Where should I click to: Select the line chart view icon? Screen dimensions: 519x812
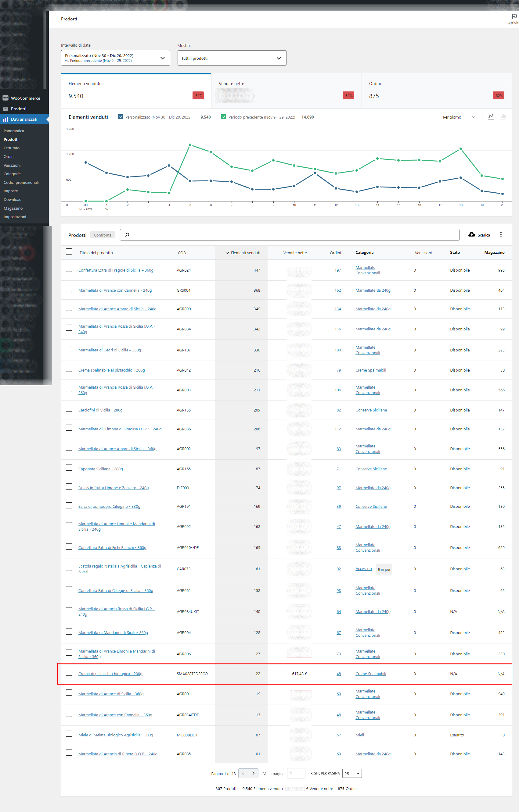click(491, 117)
